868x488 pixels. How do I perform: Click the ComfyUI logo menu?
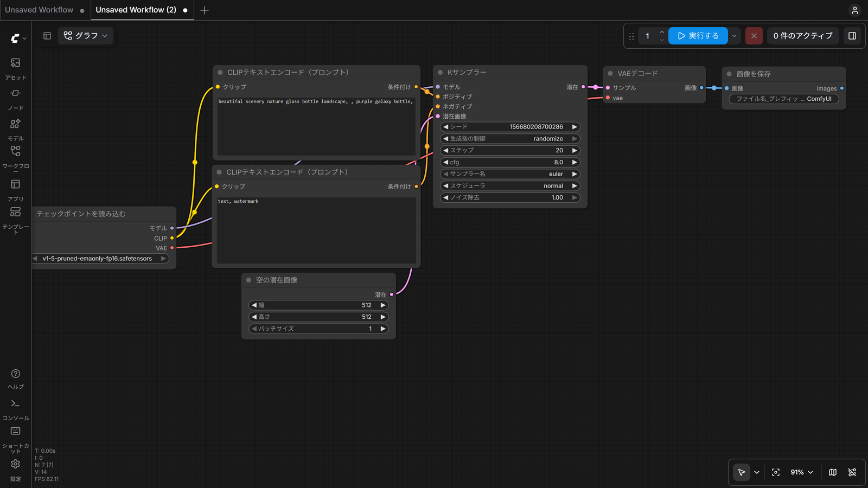click(18, 38)
